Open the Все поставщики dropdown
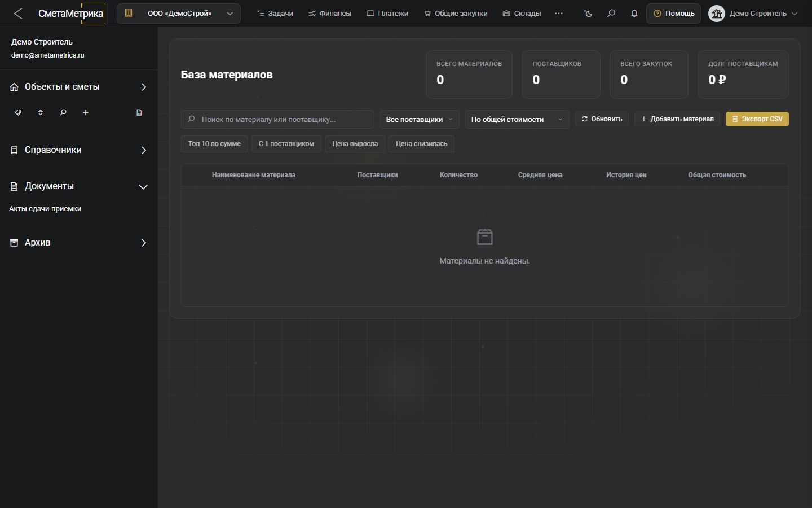The width and height of the screenshot is (812, 508). click(x=420, y=119)
